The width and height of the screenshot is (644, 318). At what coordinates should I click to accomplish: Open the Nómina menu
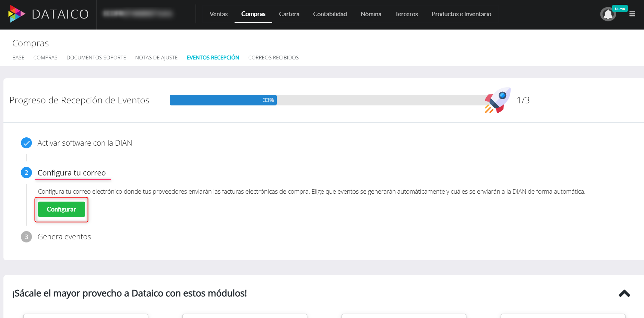tap(371, 14)
